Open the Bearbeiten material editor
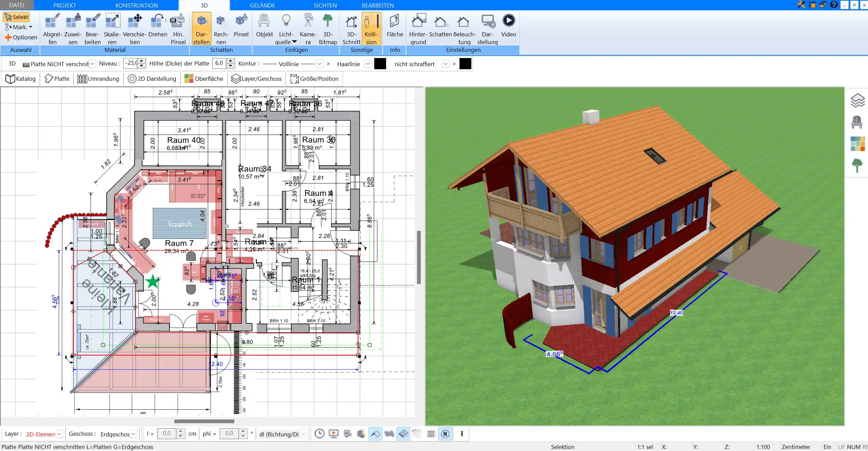This screenshot has height=451, width=868. (93, 29)
